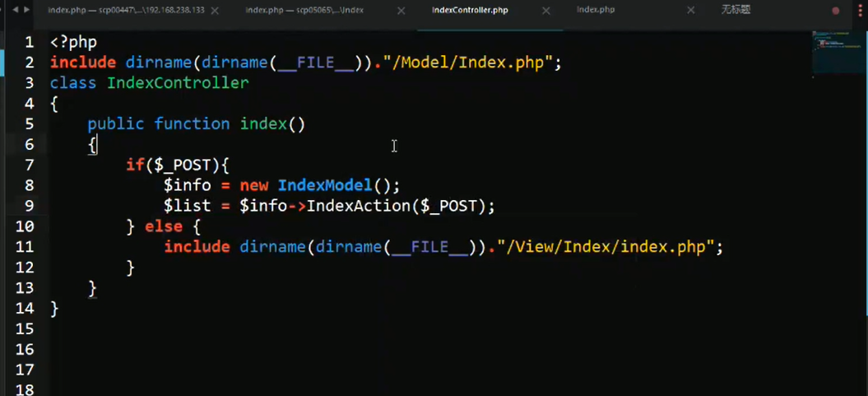Click "/View/Index/index.php" string on line 11
Viewport: 868px width, 396px height.
coord(605,247)
